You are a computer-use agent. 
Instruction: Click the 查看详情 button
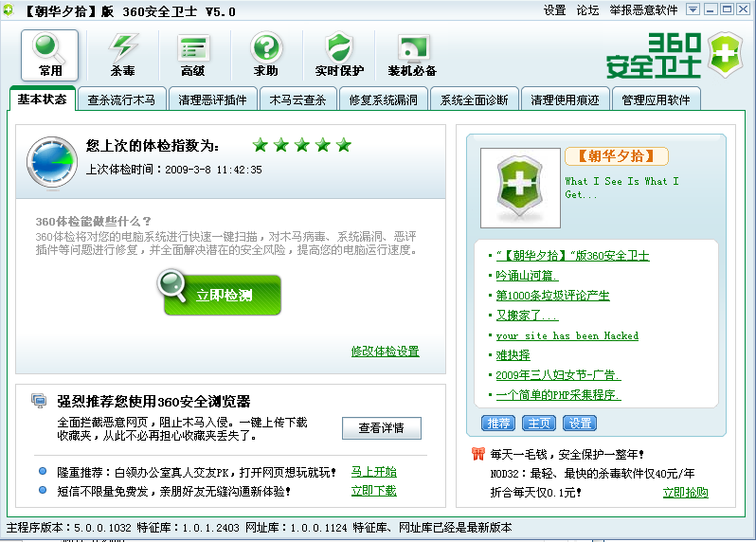[382, 427]
